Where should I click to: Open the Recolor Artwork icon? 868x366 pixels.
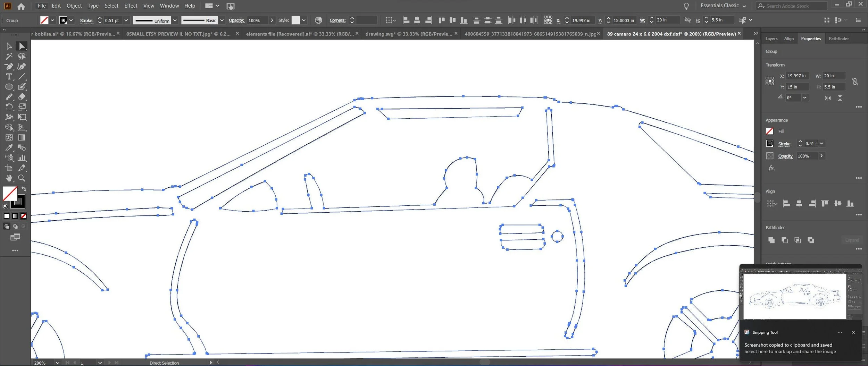pos(318,20)
